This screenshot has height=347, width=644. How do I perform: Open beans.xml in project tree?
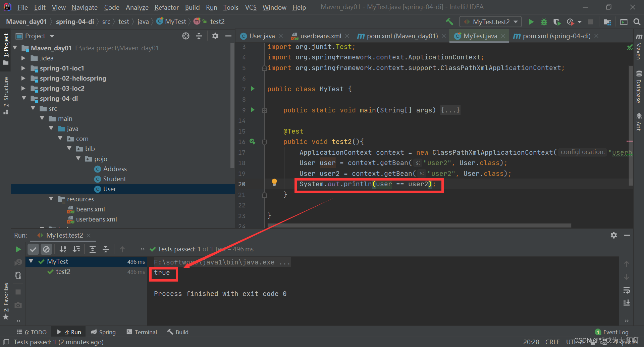pos(90,209)
